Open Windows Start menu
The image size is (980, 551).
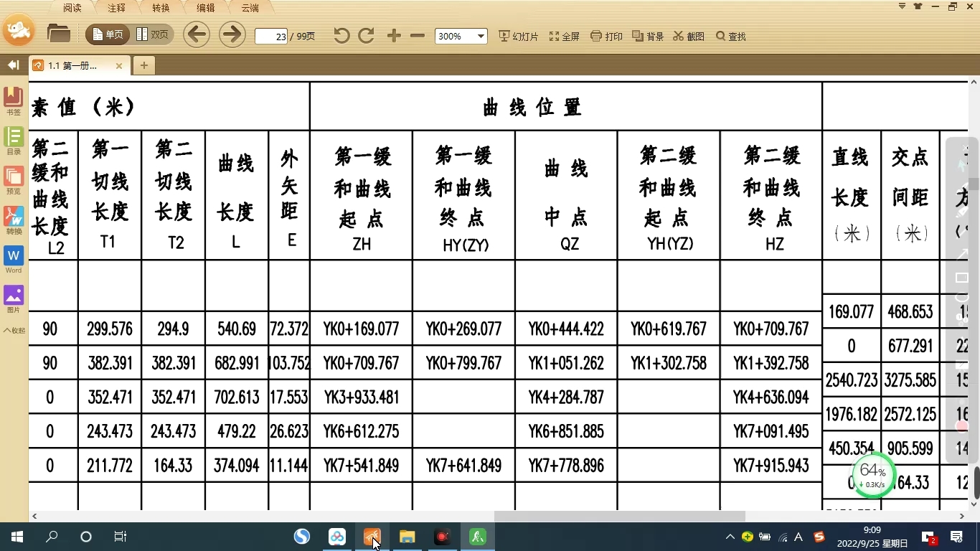[x=17, y=537]
